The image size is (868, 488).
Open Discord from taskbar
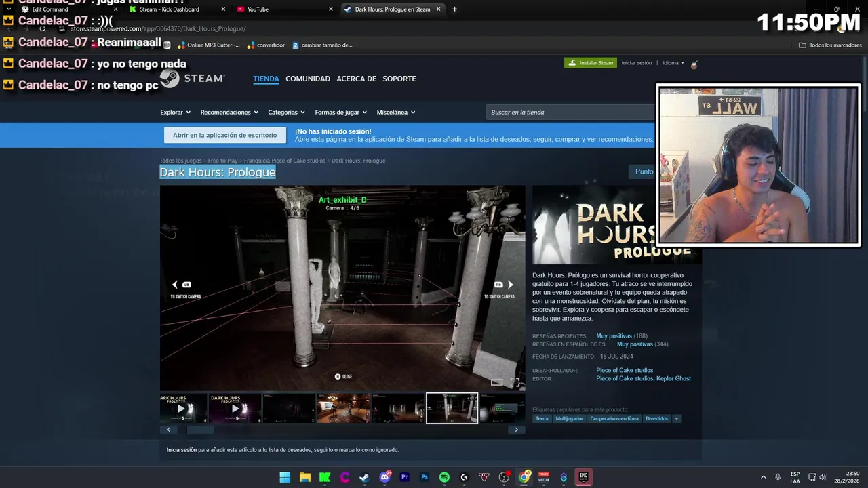click(x=384, y=477)
